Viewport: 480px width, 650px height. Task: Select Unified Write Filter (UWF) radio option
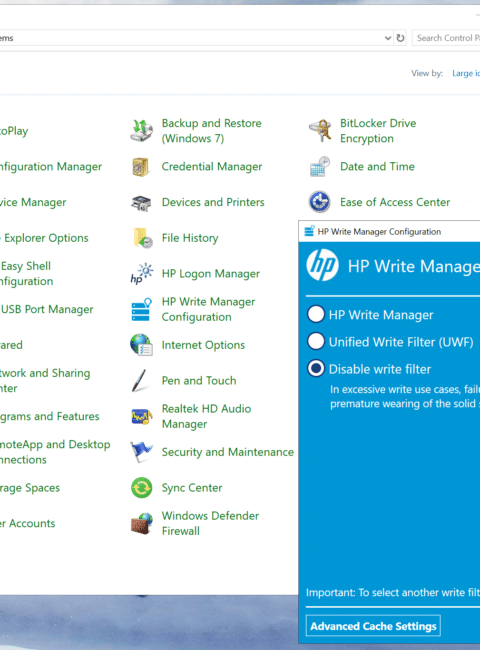[316, 342]
